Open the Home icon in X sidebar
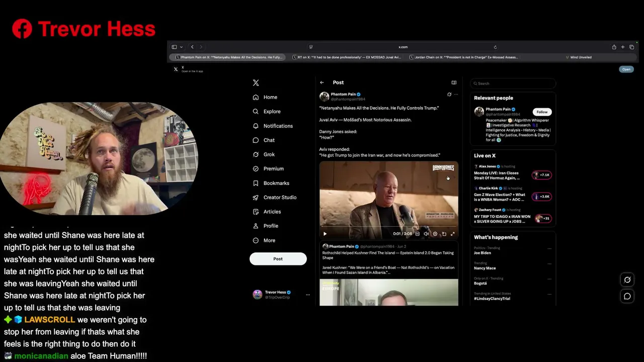 (256, 97)
